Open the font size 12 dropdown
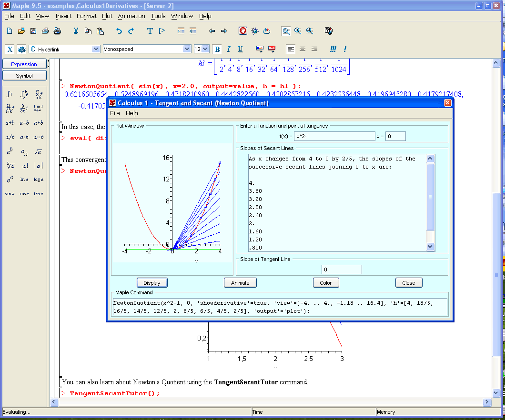The width and height of the screenshot is (505, 420). (205, 49)
